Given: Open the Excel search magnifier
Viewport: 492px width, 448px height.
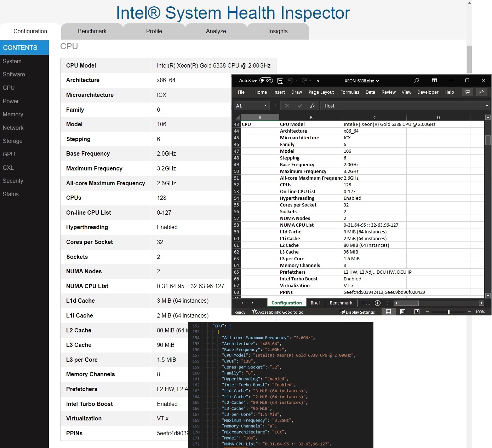Looking at the screenshot, I should tap(417, 81).
